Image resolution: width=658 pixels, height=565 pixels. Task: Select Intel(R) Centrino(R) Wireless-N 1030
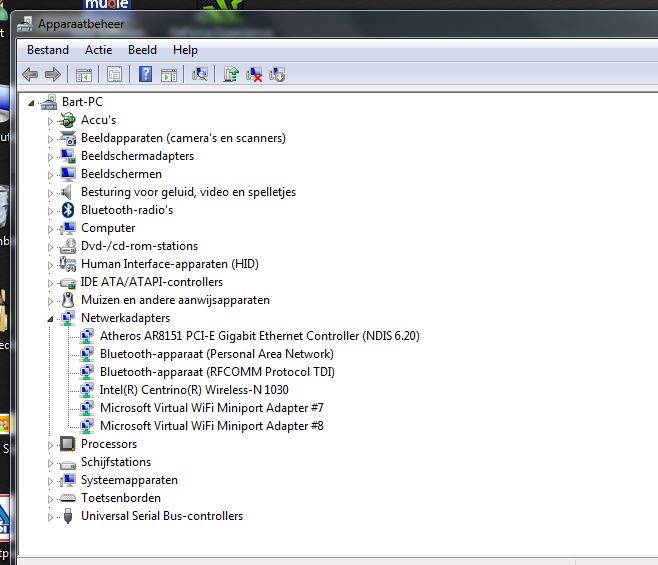(x=194, y=390)
